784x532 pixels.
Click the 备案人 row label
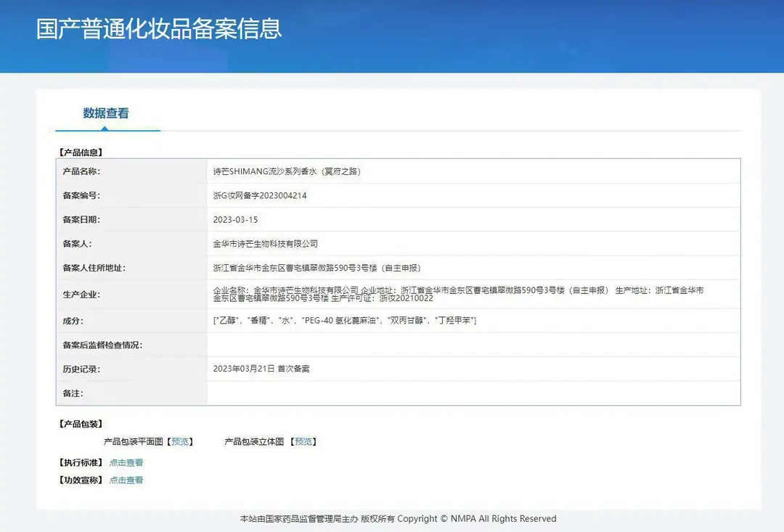77,244
